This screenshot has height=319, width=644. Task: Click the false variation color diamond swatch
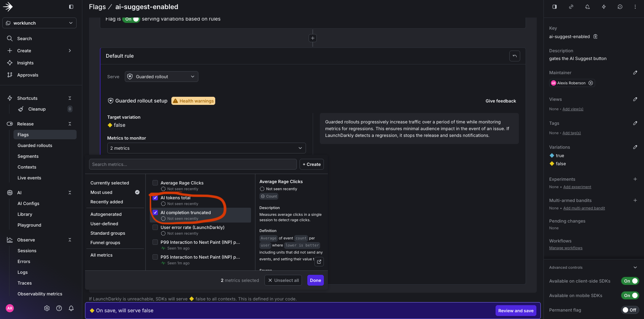click(x=552, y=164)
